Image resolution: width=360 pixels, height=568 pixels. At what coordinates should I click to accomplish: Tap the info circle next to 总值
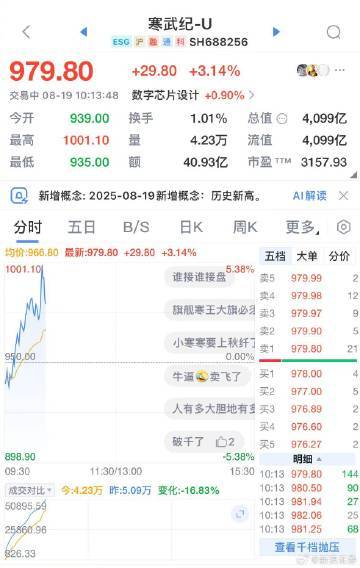[x=282, y=119]
